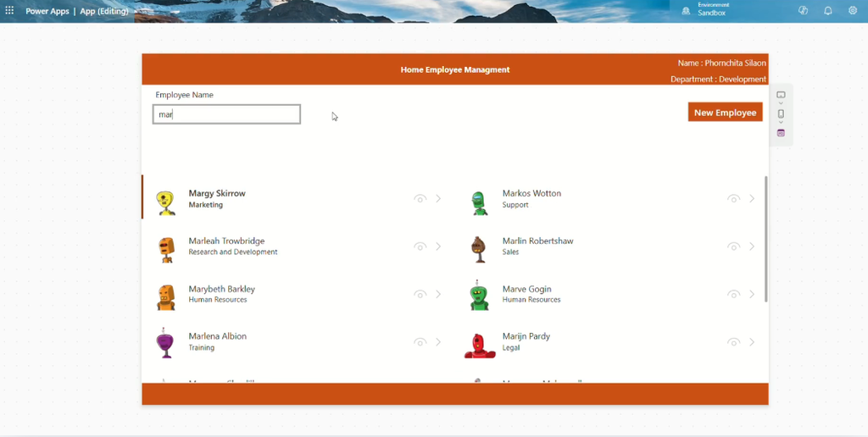Select the tablet preview device icon
This screenshot has width=868, height=437.
pos(781,95)
